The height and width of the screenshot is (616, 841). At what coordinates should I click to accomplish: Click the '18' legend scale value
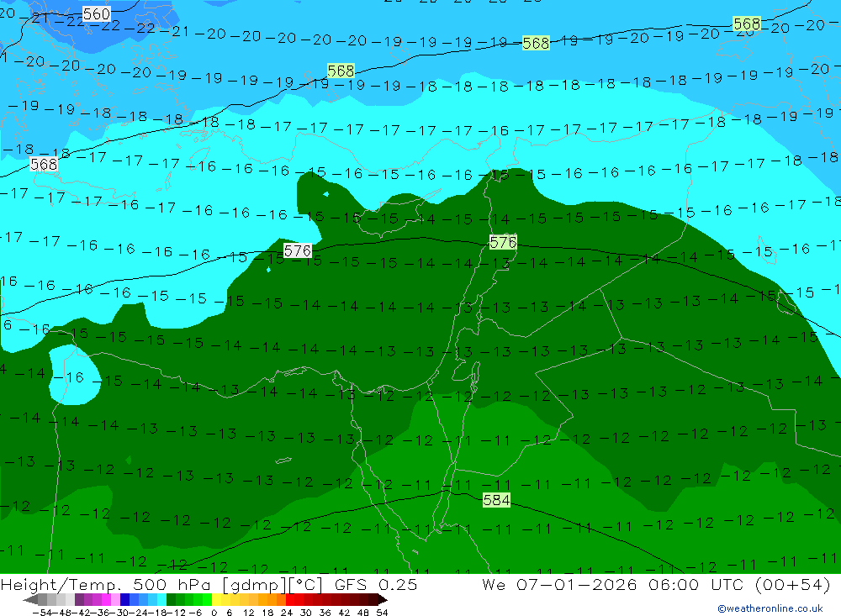267,613
